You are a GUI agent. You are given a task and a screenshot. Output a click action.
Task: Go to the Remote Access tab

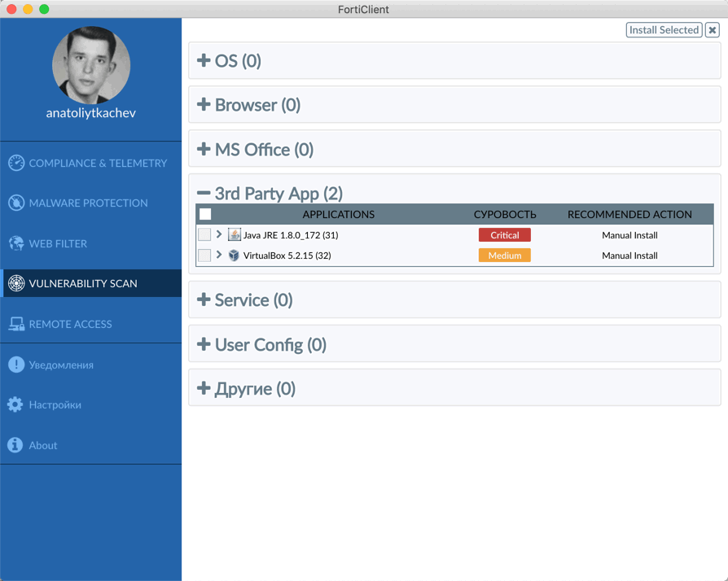pyautogui.click(x=91, y=324)
